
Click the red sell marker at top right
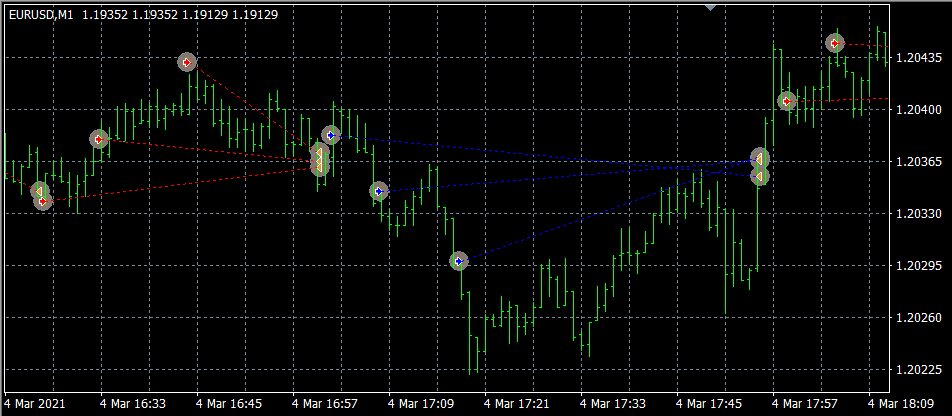(835, 43)
